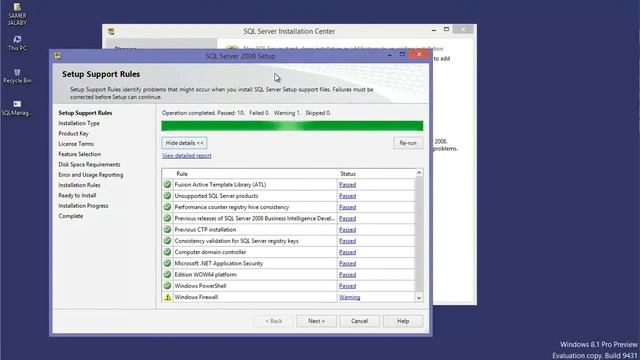Open Passed link for Consistency validation rule
This screenshot has width=640, height=360.
(x=347, y=241)
